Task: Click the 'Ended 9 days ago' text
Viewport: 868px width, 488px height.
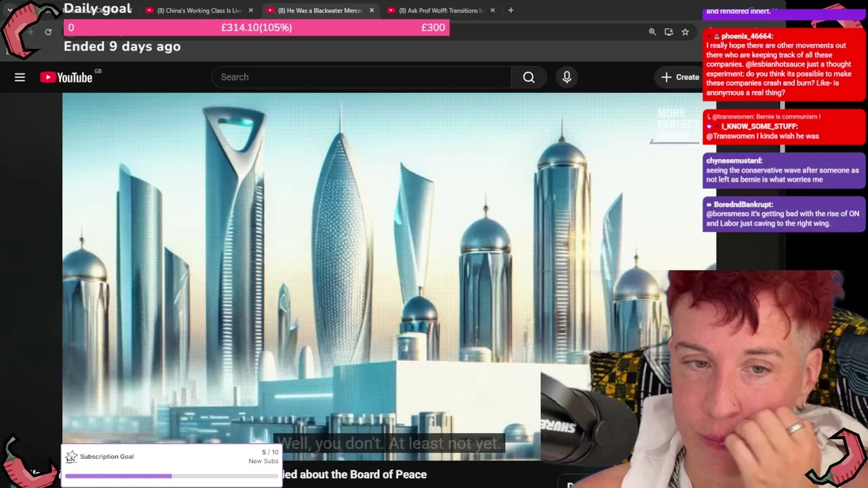Action: tap(122, 46)
